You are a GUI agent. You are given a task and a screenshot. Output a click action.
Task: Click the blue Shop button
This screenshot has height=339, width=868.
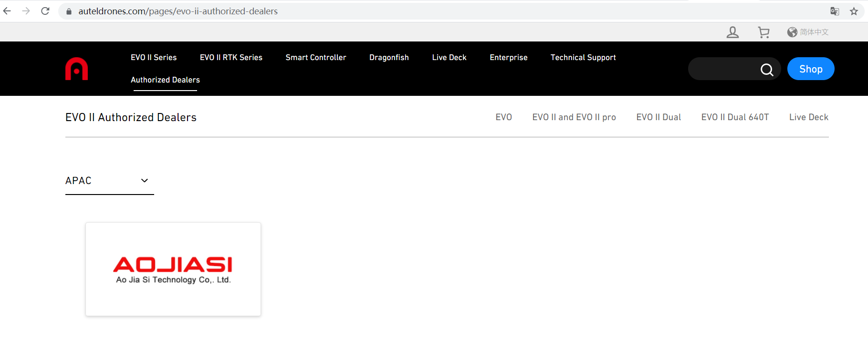[811, 69]
